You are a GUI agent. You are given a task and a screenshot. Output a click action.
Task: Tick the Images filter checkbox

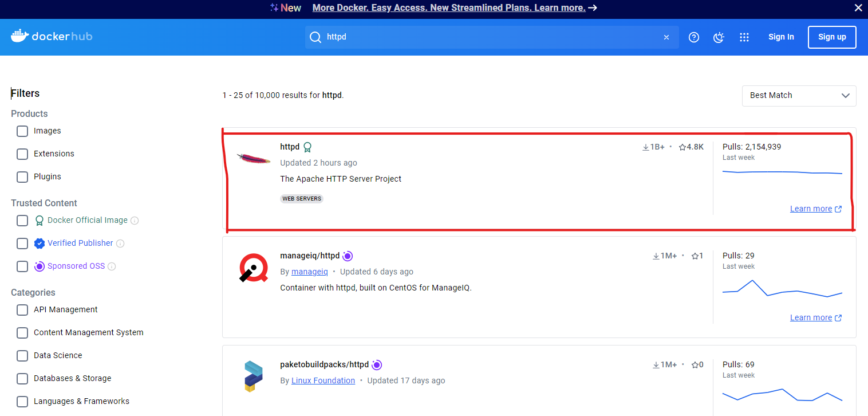(22, 131)
